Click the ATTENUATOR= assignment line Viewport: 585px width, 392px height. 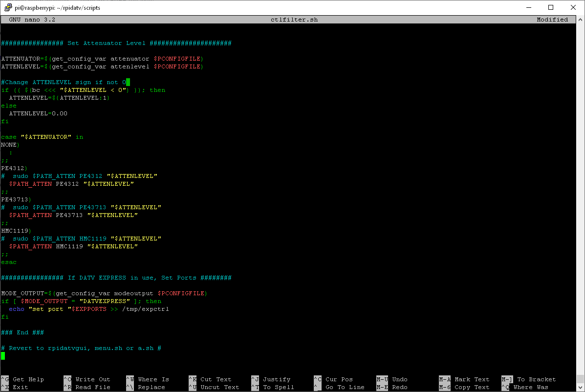point(102,59)
